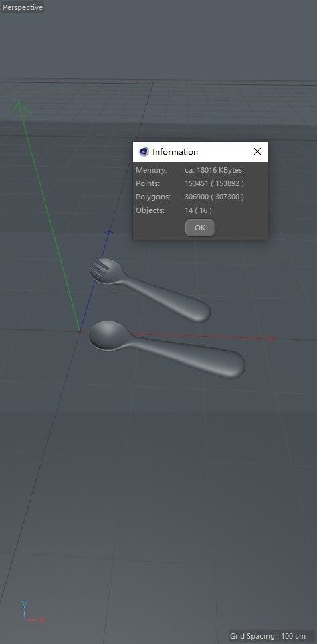The image size is (317, 644).
Task: Click the Perspective viewport label
Action: [x=23, y=7]
